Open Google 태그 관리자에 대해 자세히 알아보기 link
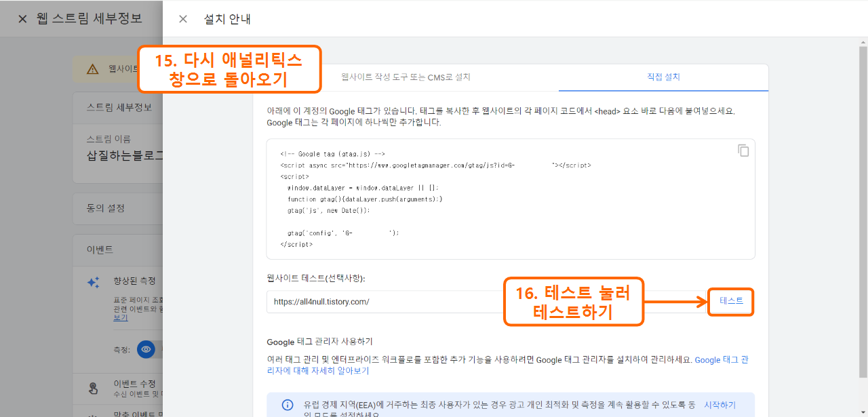This screenshot has height=417, width=868. tap(507, 365)
